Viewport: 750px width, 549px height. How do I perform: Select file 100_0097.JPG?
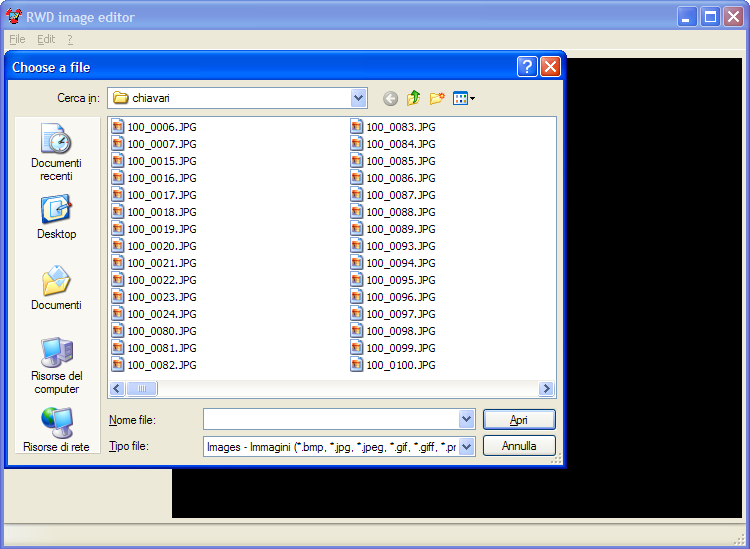[393, 314]
